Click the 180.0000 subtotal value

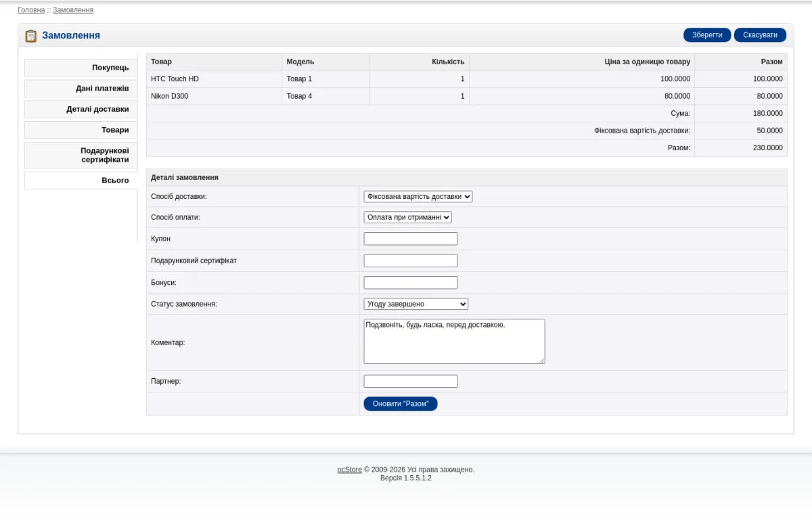coord(768,114)
